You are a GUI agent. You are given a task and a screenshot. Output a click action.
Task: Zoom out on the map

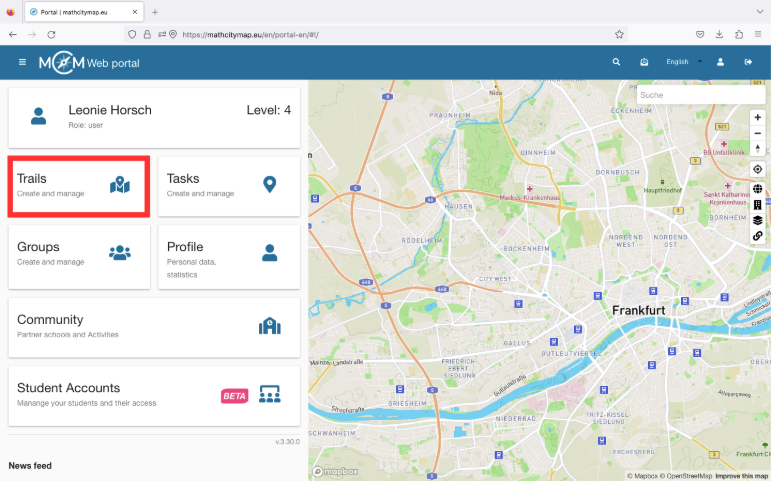(x=757, y=133)
